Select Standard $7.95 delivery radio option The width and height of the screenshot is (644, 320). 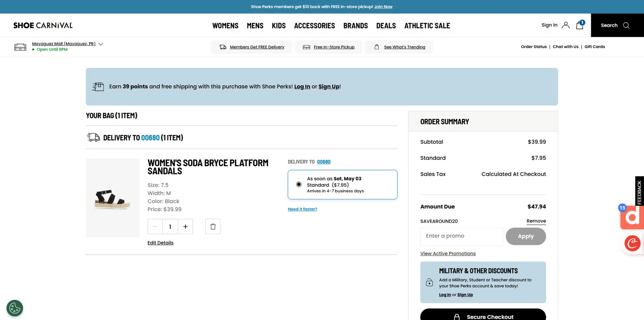tap(299, 184)
